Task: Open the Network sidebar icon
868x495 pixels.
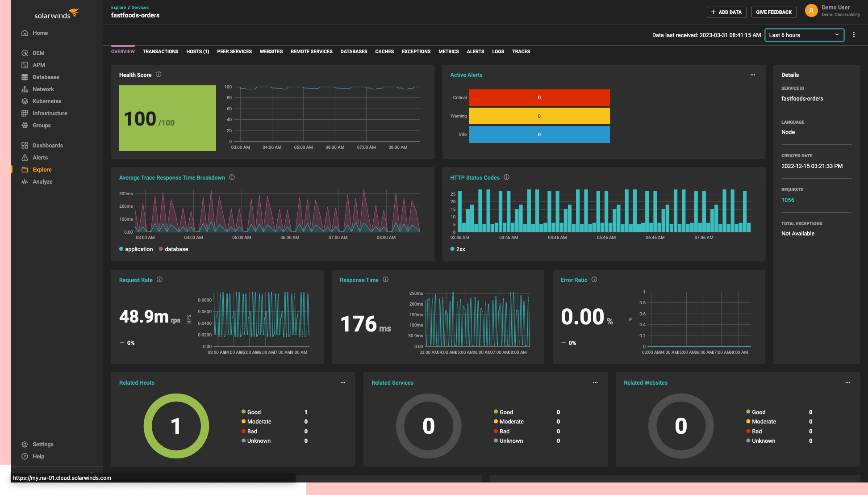Action: tap(25, 89)
